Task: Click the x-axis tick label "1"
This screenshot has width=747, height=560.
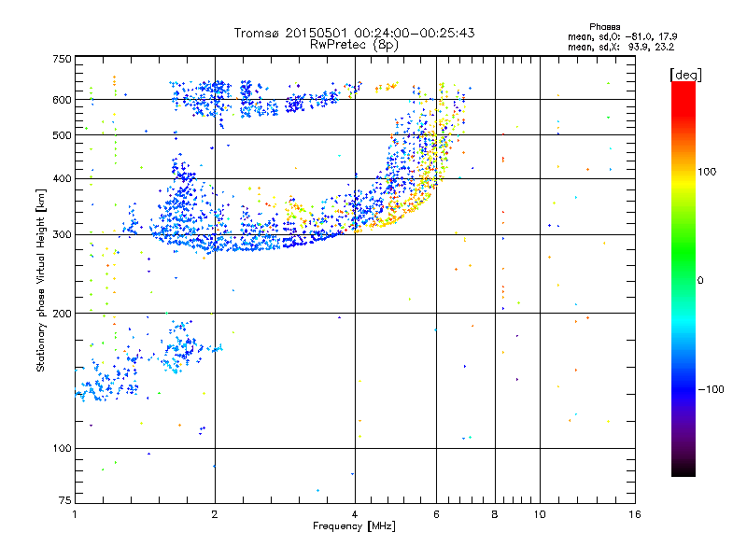Action: tap(75, 514)
